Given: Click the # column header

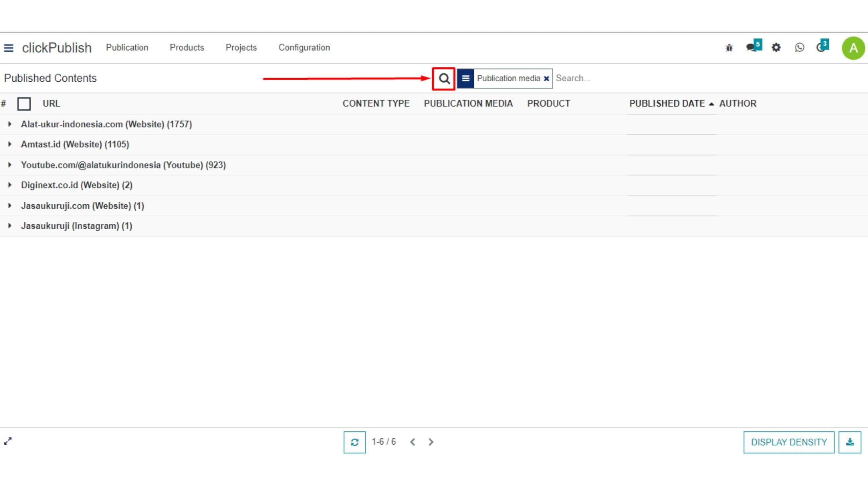Looking at the screenshot, I should [x=3, y=103].
